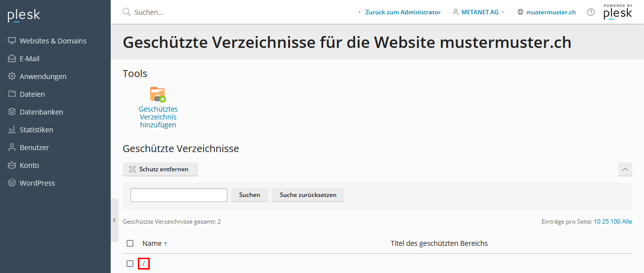Click the WordPress logo icon
Image resolution: width=644 pixels, height=273 pixels.
click(x=12, y=183)
